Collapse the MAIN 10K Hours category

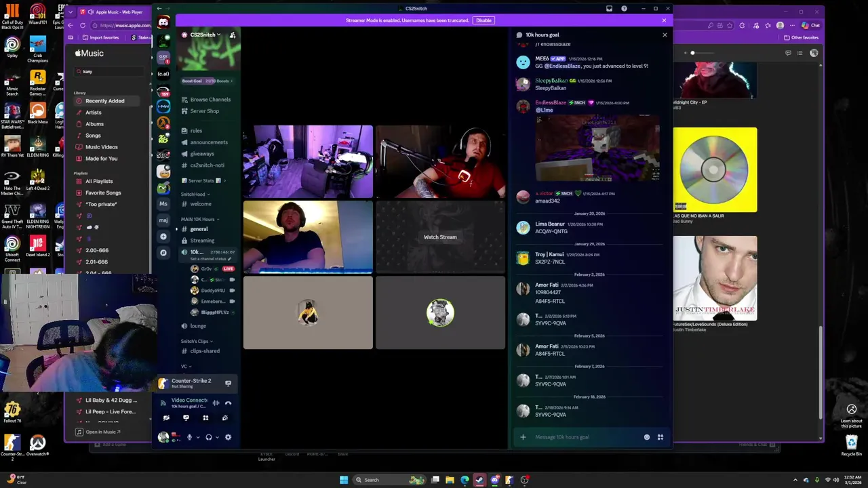tap(199, 219)
